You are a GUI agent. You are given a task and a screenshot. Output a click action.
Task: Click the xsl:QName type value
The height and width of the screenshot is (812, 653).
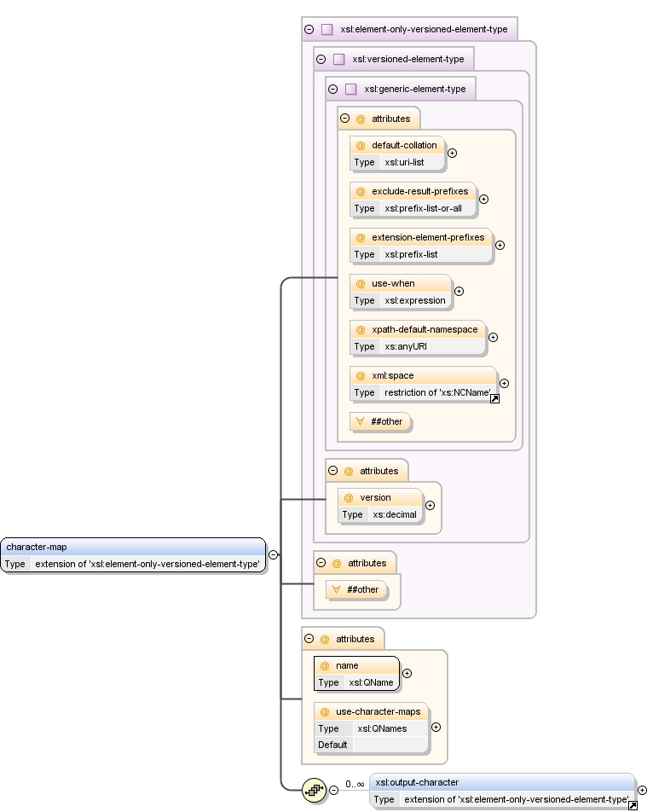pos(371,683)
